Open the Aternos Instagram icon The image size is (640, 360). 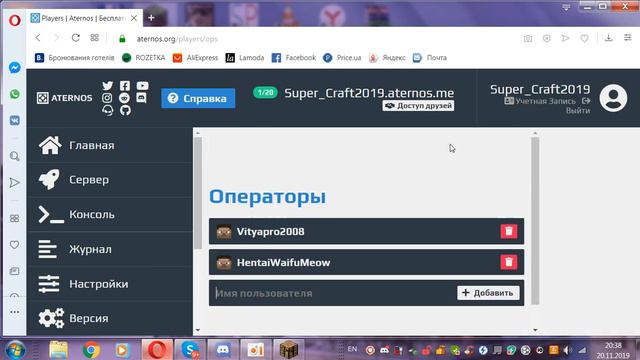(107, 98)
